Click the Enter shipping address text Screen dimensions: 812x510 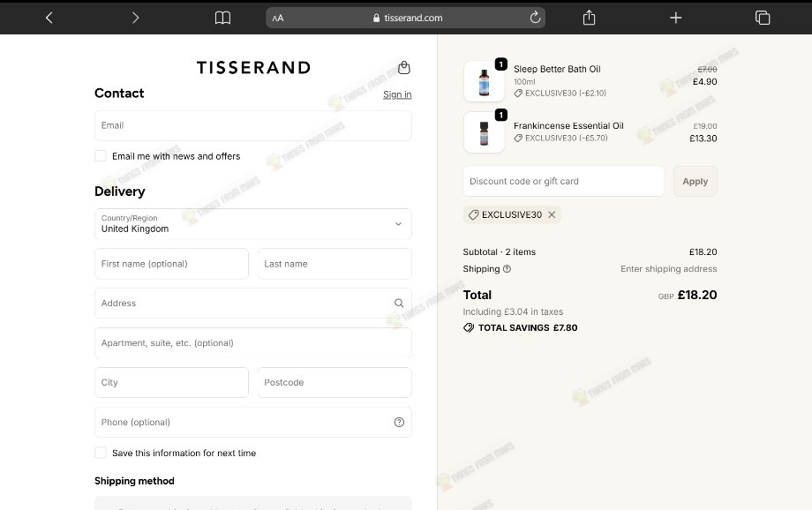point(668,269)
